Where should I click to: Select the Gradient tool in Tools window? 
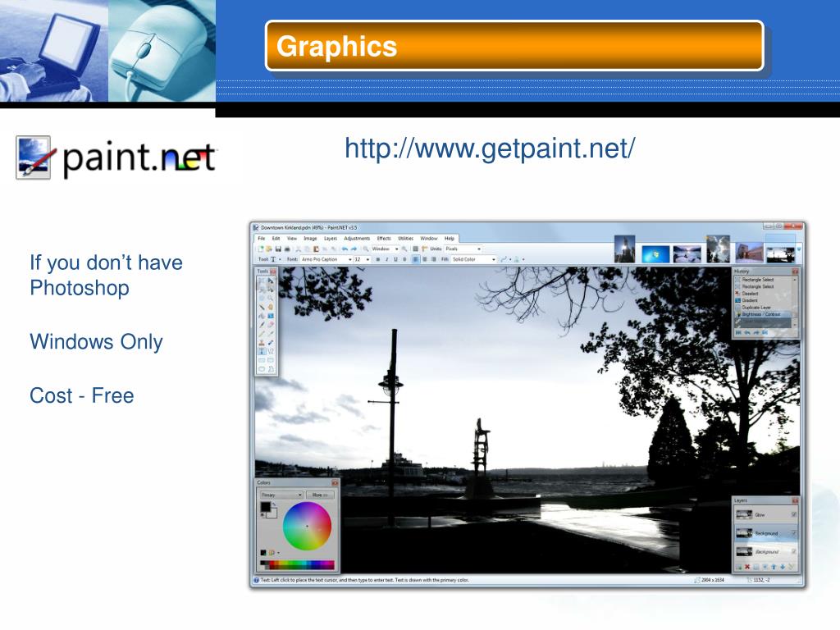[271, 316]
